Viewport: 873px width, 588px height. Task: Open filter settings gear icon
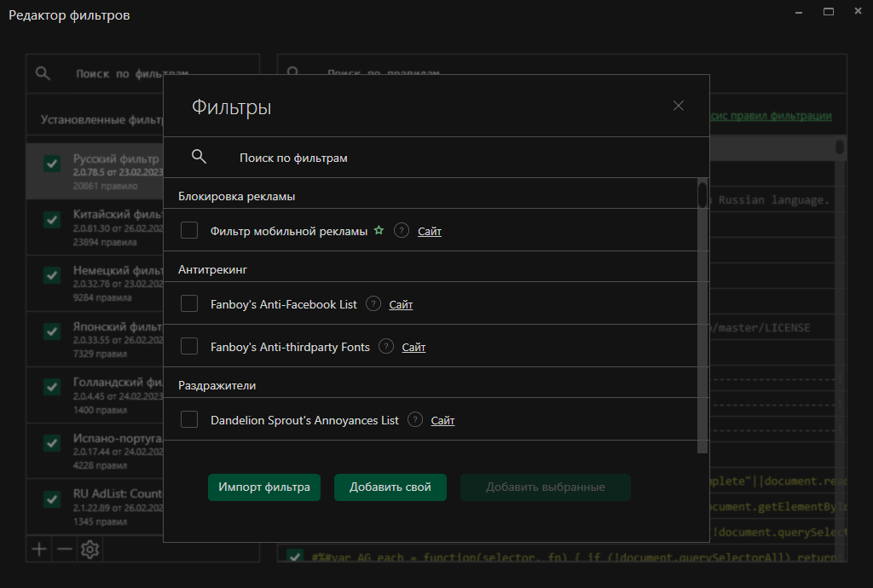[90, 550]
